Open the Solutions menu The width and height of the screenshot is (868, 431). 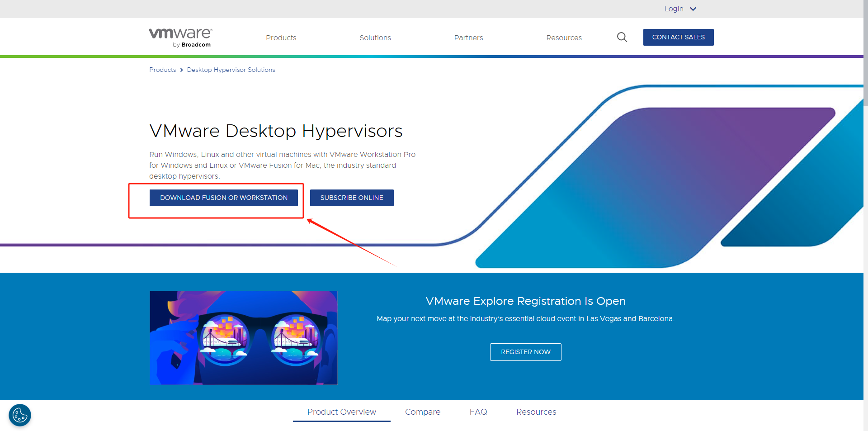tap(375, 38)
